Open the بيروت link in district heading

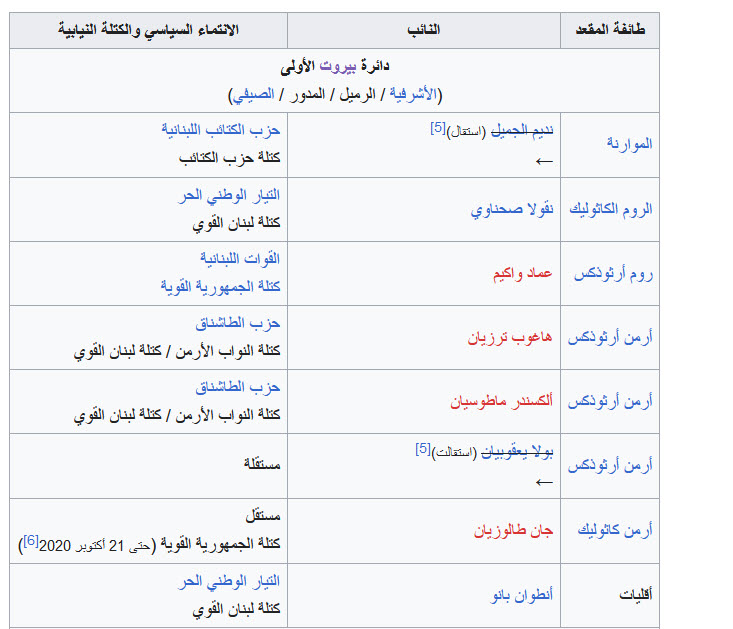click(338, 66)
